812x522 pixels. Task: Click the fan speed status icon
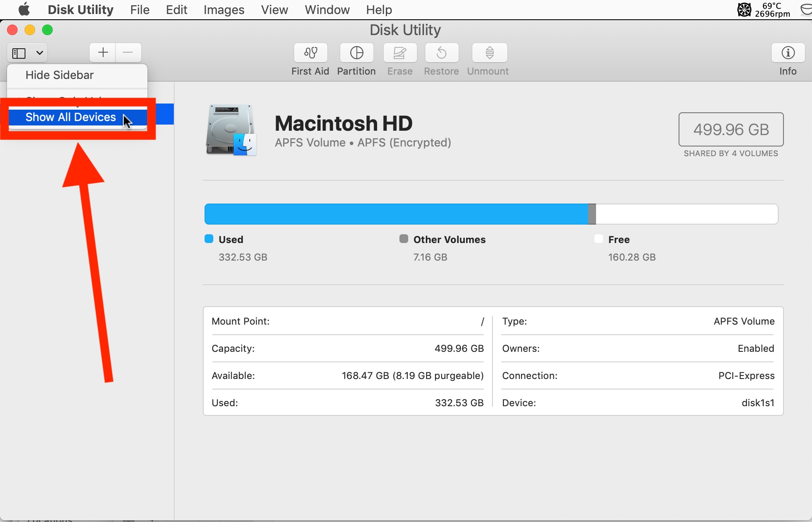(x=745, y=10)
